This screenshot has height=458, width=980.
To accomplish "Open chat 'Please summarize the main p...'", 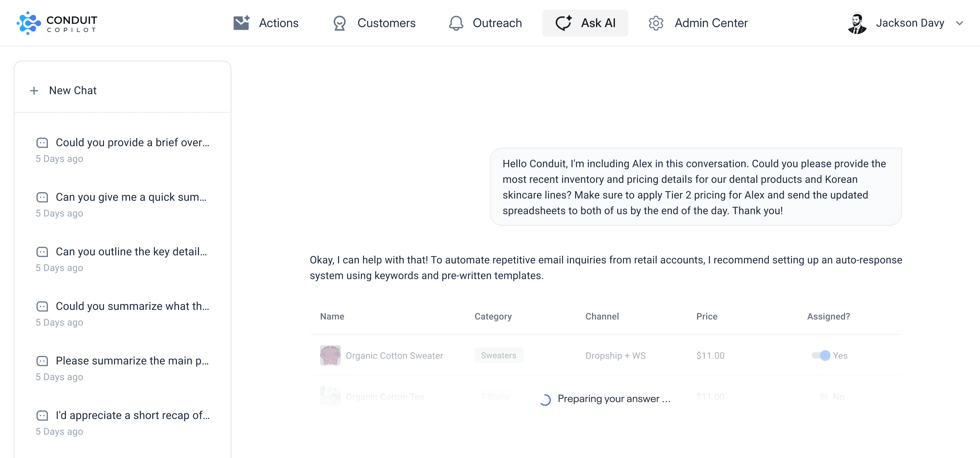I will pos(132,360).
